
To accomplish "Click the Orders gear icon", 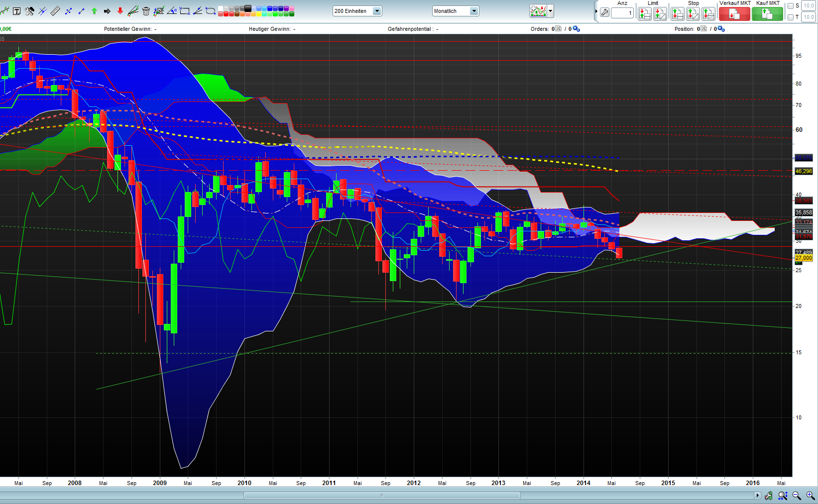I will click(x=577, y=29).
